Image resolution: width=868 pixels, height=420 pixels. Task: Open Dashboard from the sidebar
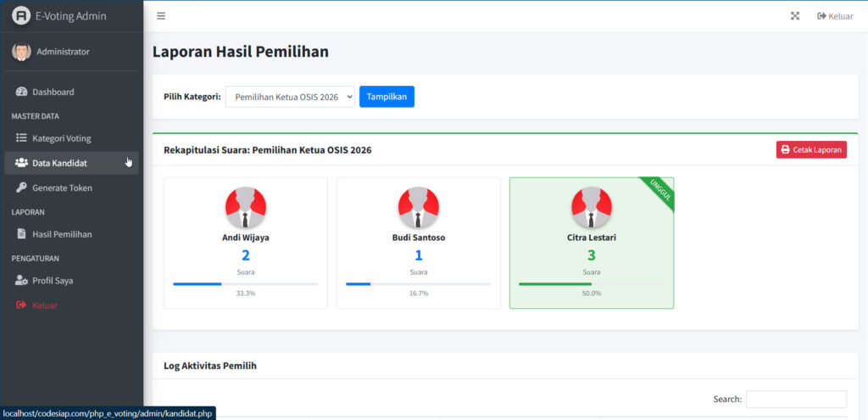[x=53, y=92]
